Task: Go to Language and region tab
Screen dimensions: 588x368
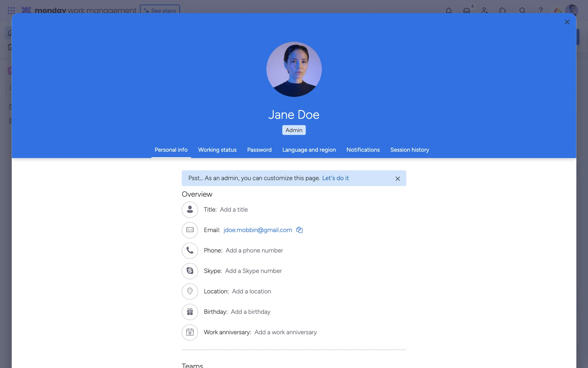Action: click(309, 150)
